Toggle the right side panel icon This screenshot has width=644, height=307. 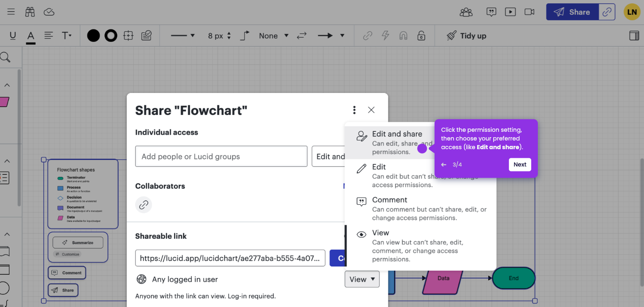(x=634, y=36)
